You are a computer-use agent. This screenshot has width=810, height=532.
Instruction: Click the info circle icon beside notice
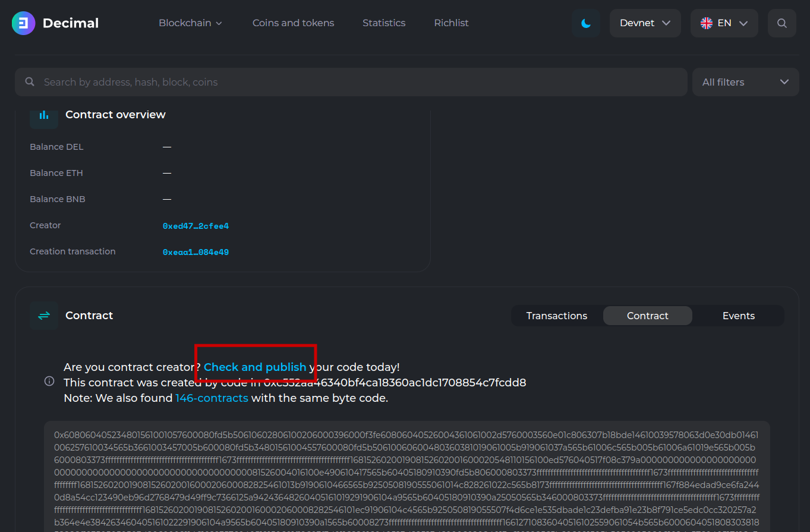[49, 381]
